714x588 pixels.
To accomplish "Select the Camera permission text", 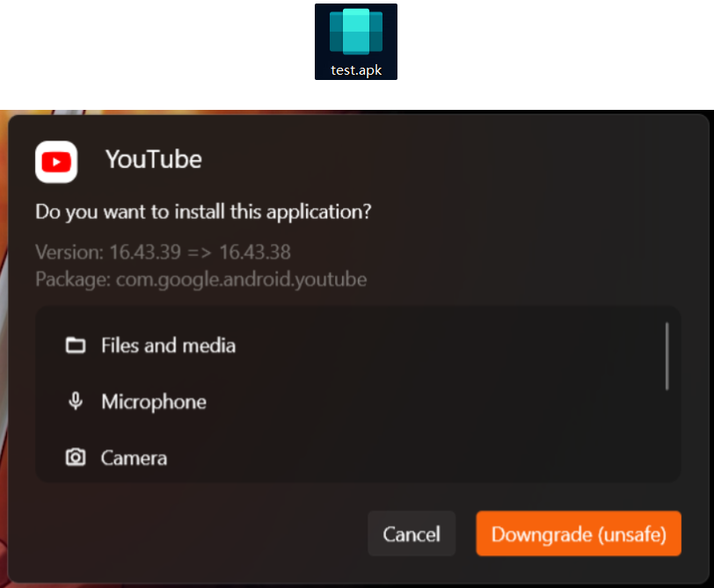I will click(134, 458).
